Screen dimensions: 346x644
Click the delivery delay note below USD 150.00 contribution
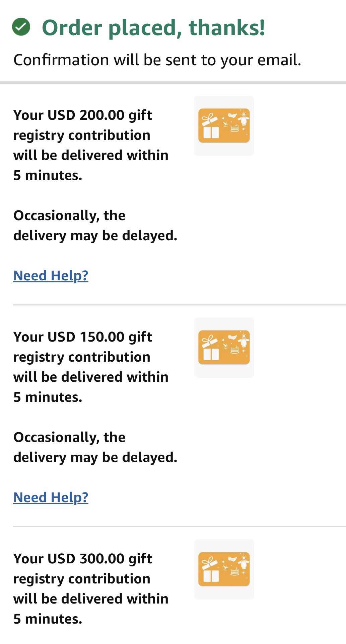(x=95, y=447)
